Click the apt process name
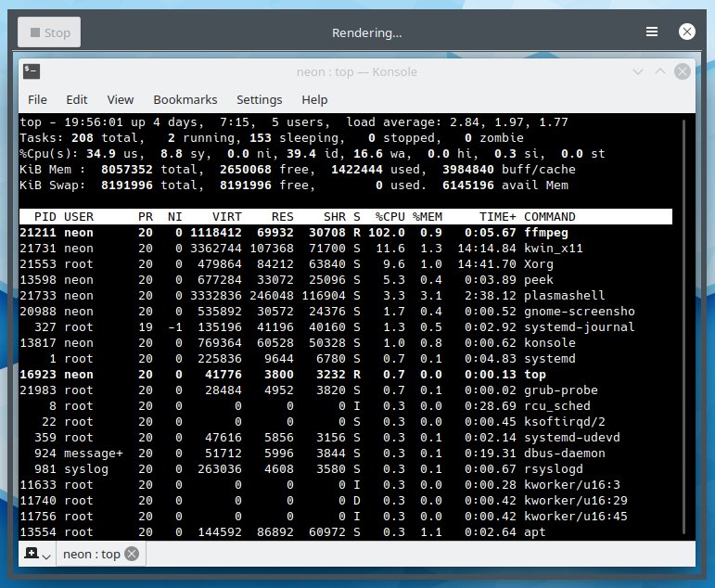715x588 pixels. click(x=535, y=532)
